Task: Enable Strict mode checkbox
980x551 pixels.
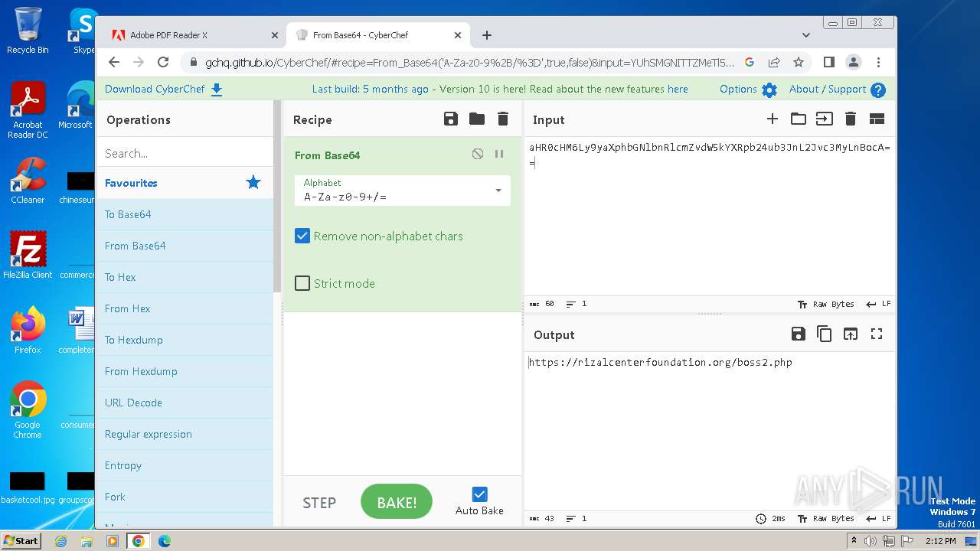Action: 302,283
